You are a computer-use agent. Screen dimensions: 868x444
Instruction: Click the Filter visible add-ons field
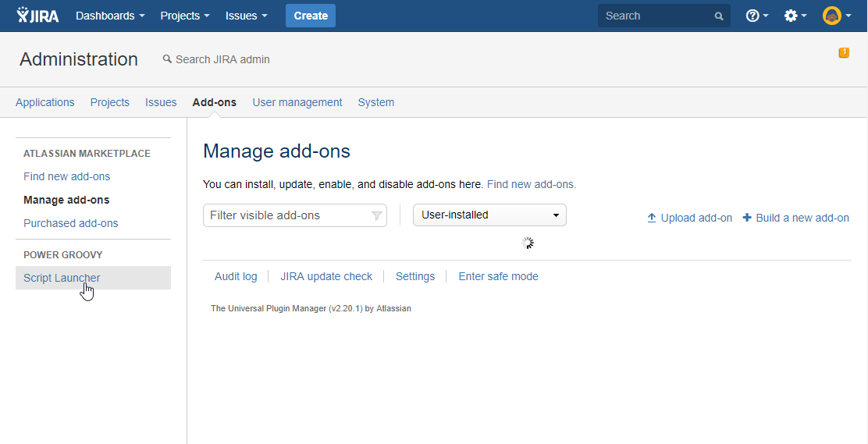click(295, 215)
